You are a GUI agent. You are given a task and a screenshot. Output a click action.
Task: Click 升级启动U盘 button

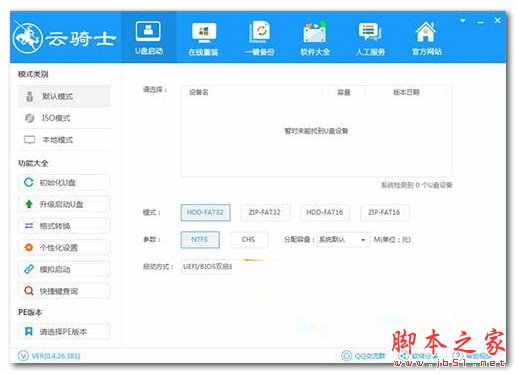pos(64,204)
